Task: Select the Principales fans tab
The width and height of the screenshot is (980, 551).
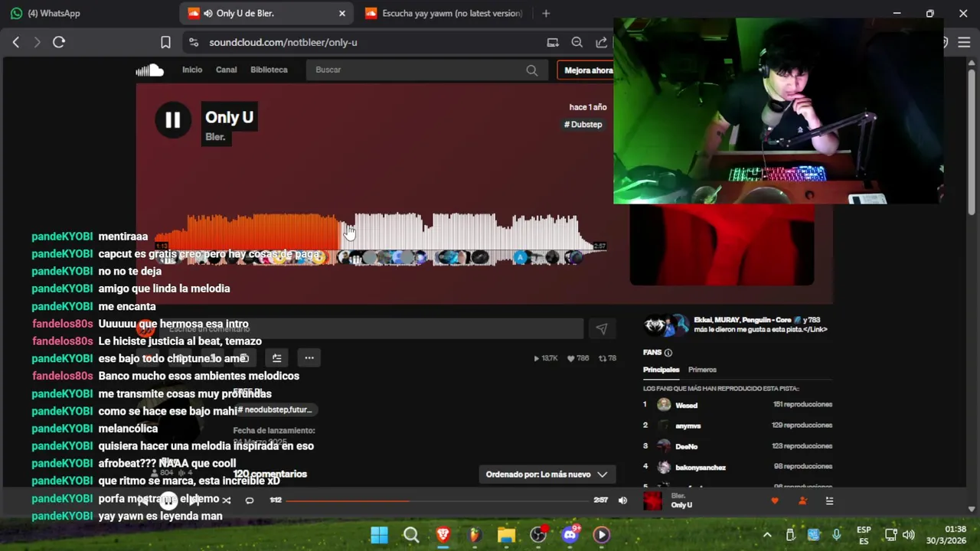Action: pyautogui.click(x=661, y=370)
